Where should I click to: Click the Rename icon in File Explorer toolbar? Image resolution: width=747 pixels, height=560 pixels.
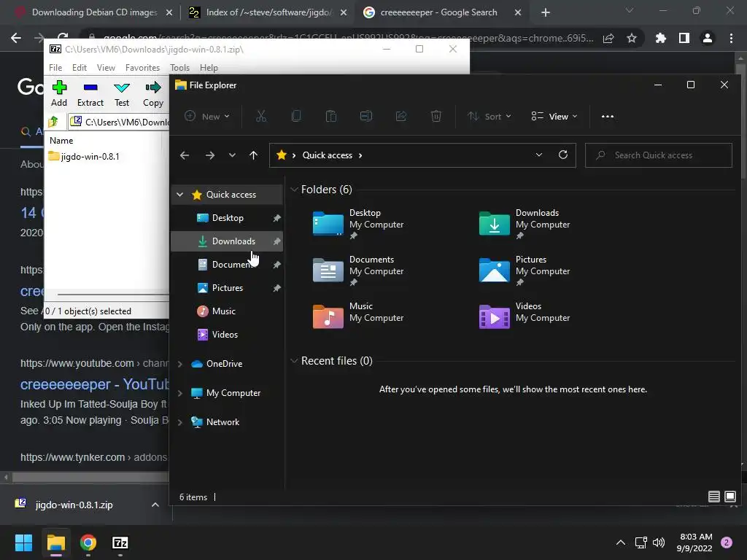(366, 116)
